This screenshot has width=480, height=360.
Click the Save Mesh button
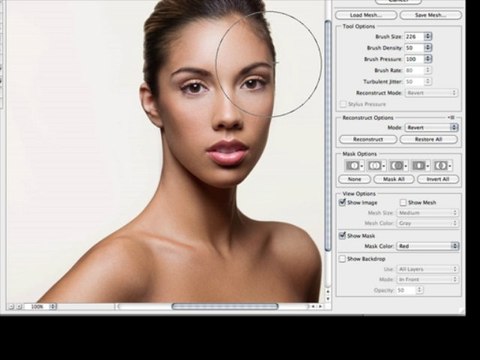tap(431, 15)
